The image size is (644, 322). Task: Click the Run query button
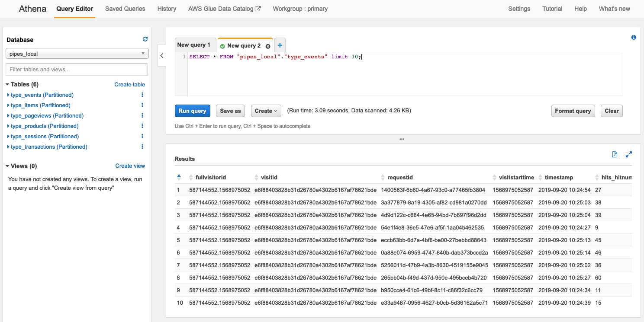pyautogui.click(x=192, y=111)
